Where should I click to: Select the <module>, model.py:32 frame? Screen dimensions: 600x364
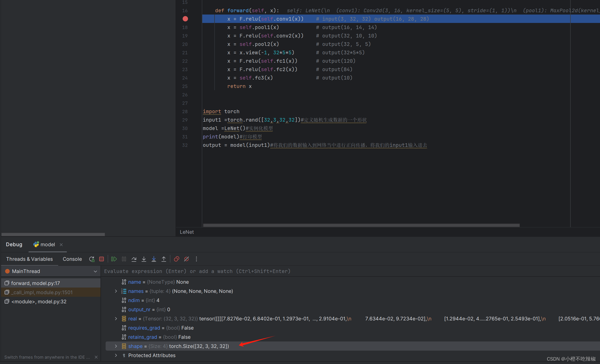[x=39, y=302]
